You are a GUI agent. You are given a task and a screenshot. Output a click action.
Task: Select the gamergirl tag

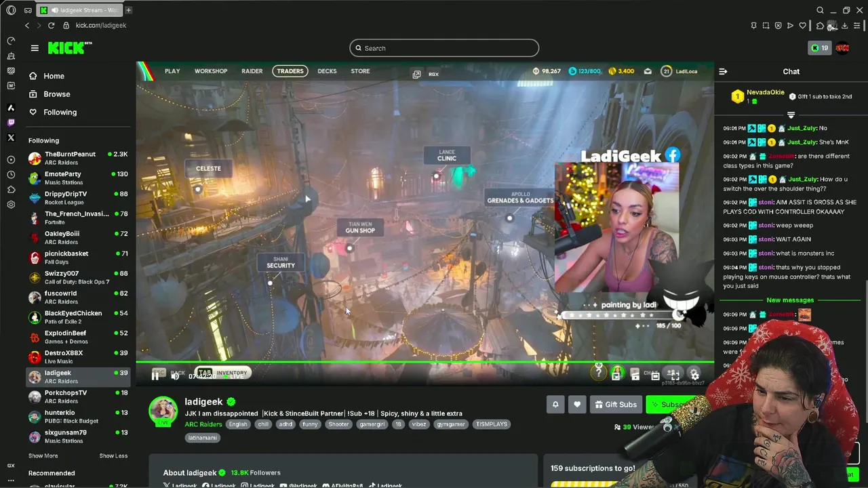tap(372, 424)
